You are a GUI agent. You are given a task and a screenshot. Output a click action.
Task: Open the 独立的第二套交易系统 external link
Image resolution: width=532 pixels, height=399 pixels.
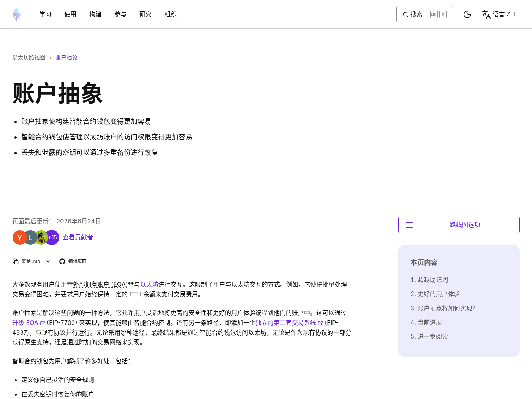tap(286, 323)
